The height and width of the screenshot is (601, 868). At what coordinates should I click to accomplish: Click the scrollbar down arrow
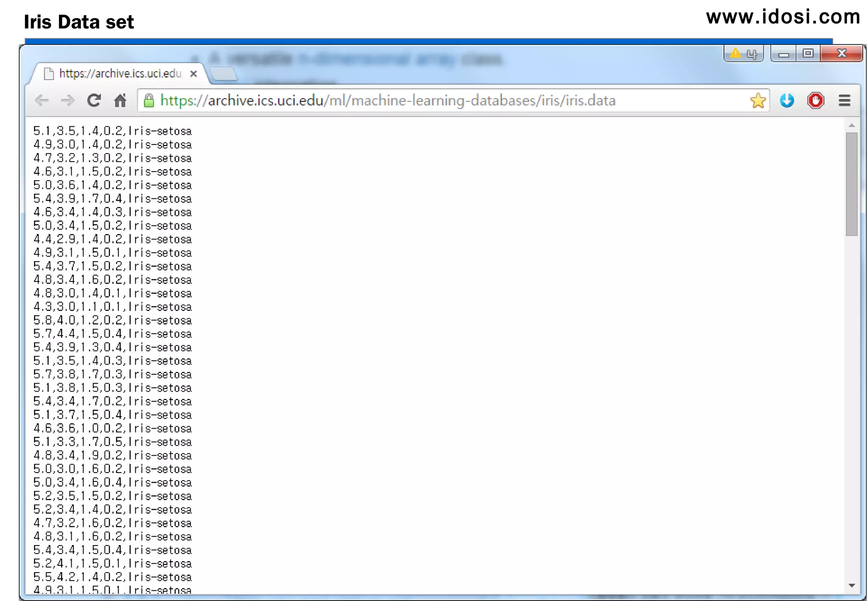click(851, 585)
